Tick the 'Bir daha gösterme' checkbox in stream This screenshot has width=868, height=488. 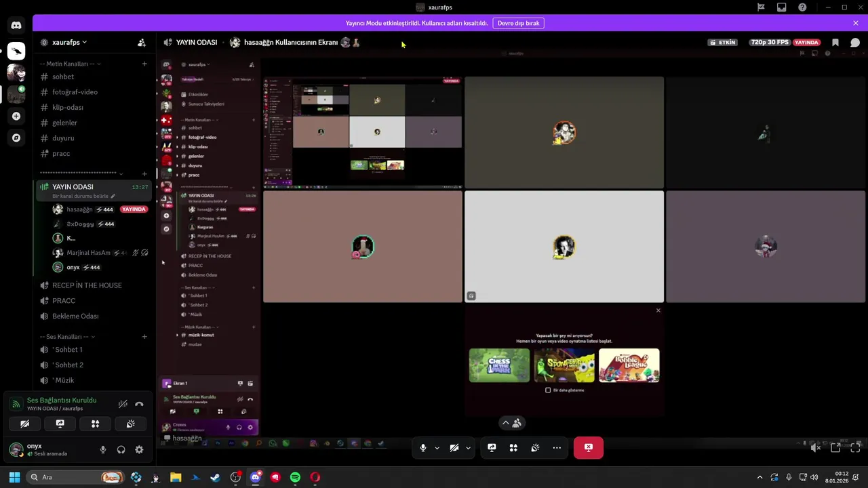[548, 390]
